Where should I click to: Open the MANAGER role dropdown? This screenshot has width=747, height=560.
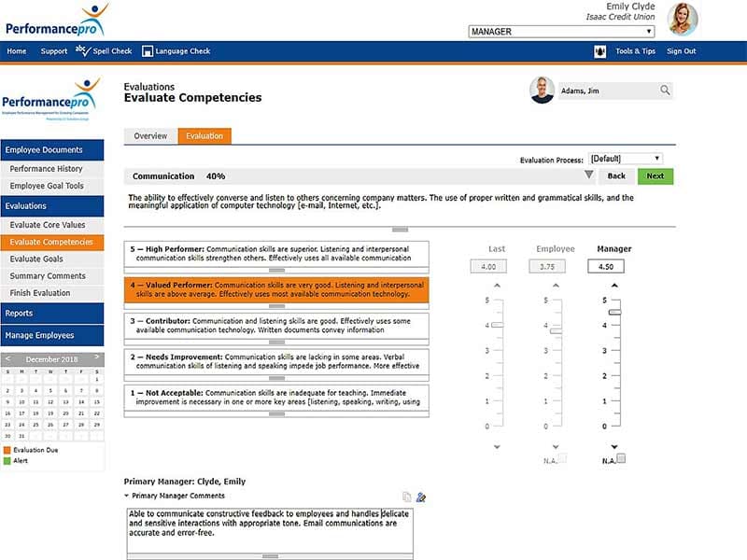point(561,32)
